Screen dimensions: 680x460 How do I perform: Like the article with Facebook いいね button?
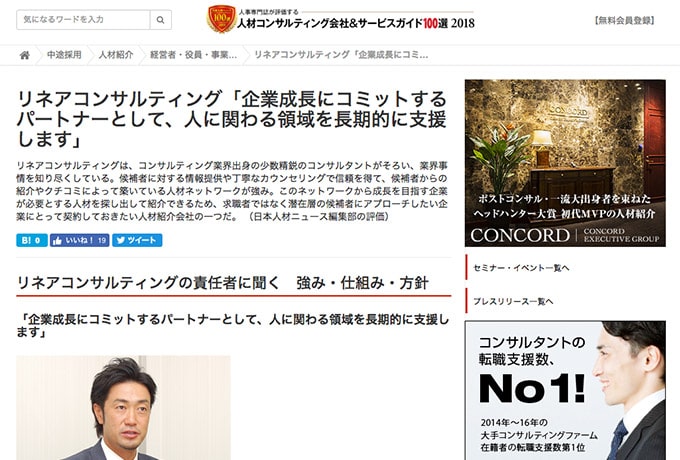point(79,240)
